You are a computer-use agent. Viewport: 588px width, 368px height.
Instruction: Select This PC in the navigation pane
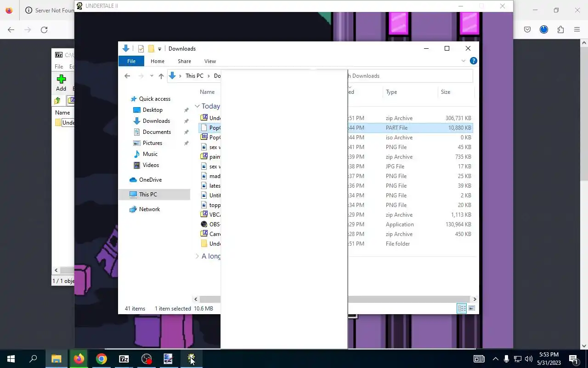coord(154,195)
